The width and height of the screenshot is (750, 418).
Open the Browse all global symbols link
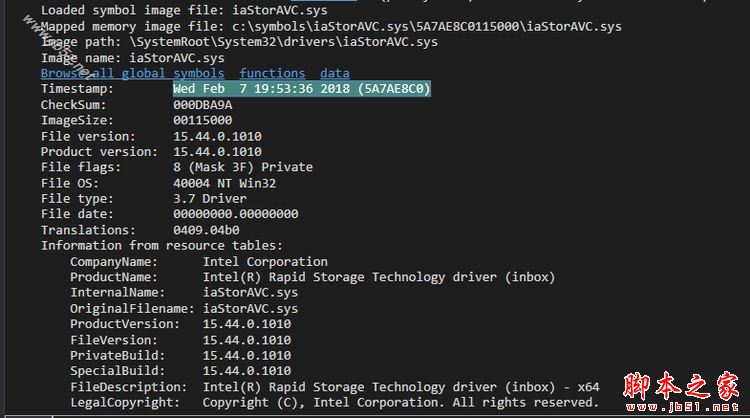(x=132, y=73)
